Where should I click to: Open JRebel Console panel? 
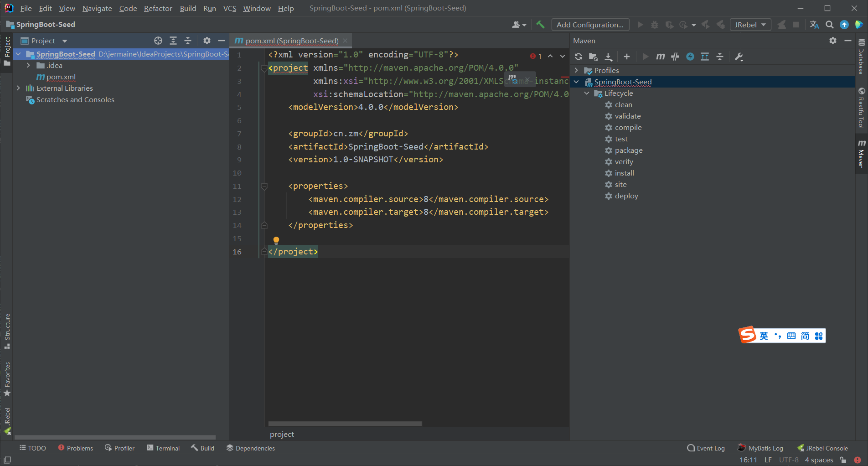(822, 448)
